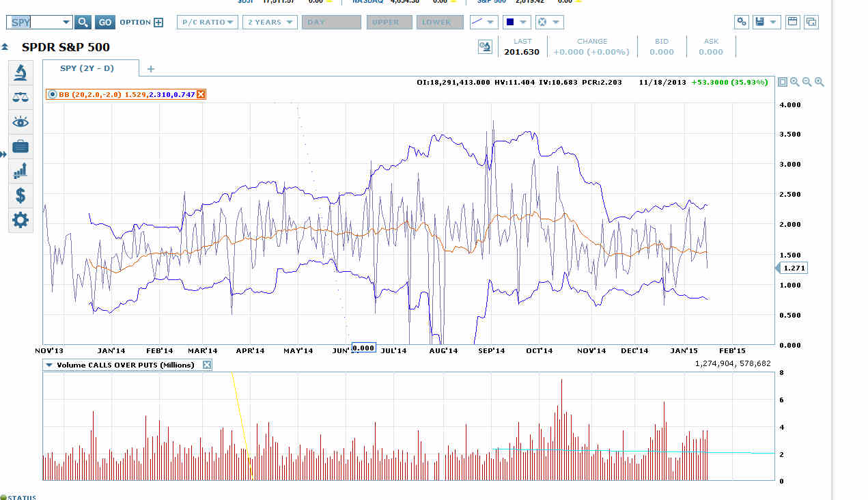Click the 1.271 current value marker
868x500 pixels.
794,268
